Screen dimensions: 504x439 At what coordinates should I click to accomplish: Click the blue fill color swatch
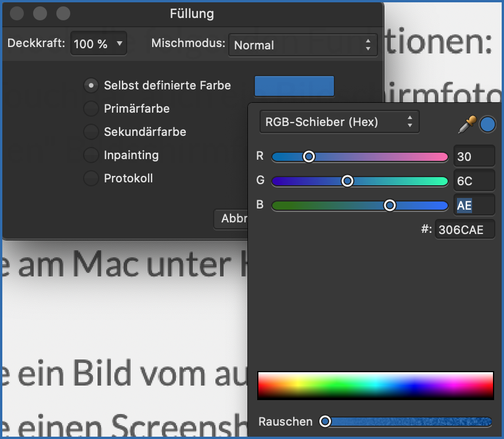pyautogui.click(x=294, y=85)
